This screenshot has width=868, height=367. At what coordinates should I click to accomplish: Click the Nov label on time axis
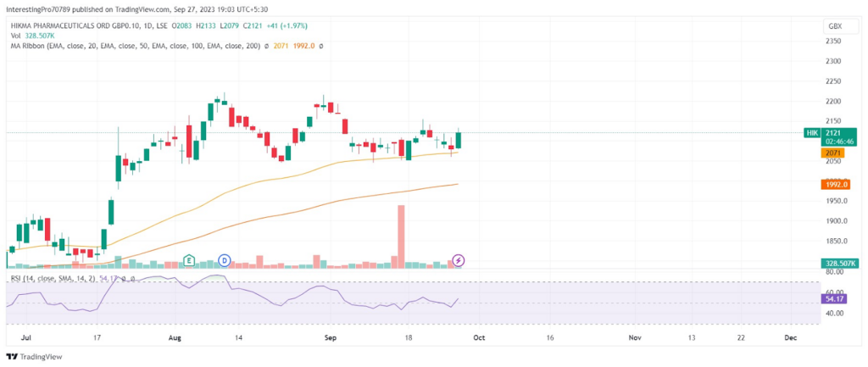coord(636,337)
